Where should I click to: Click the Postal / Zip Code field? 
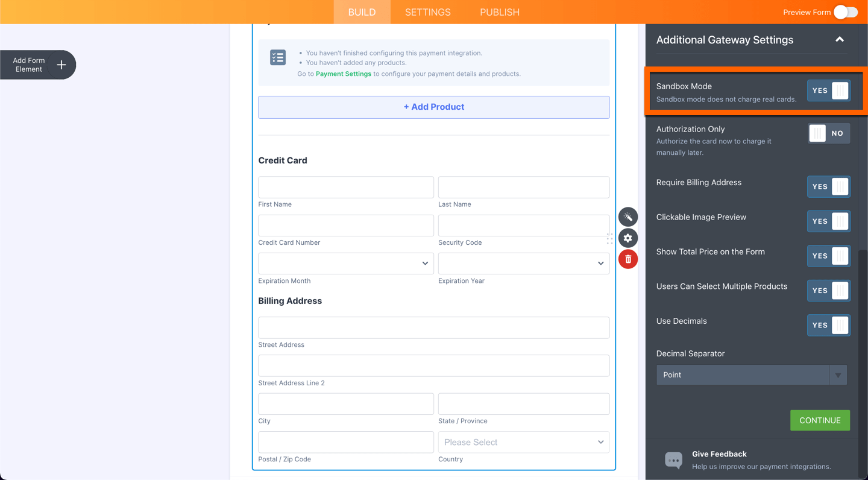[x=346, y=442]
